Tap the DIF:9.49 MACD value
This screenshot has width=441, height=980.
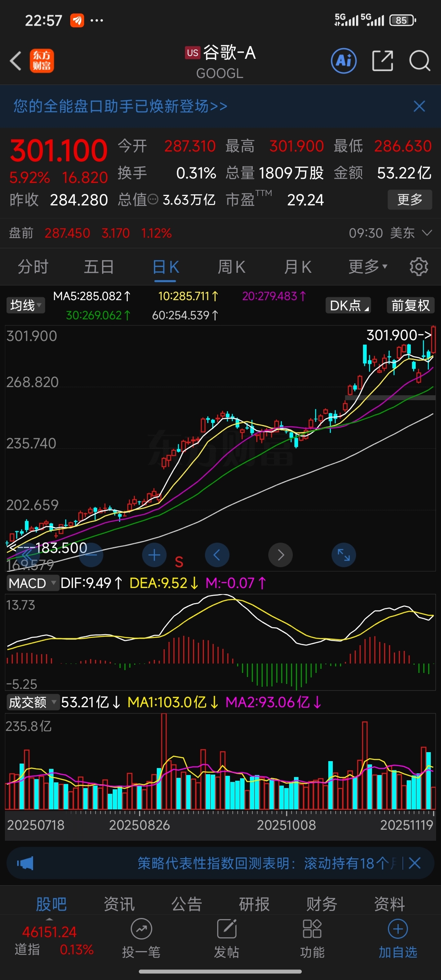coord(91,583)
